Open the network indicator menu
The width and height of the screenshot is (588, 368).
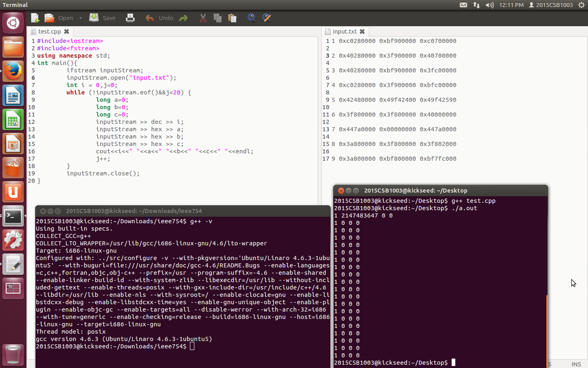(x=477, y=5)
